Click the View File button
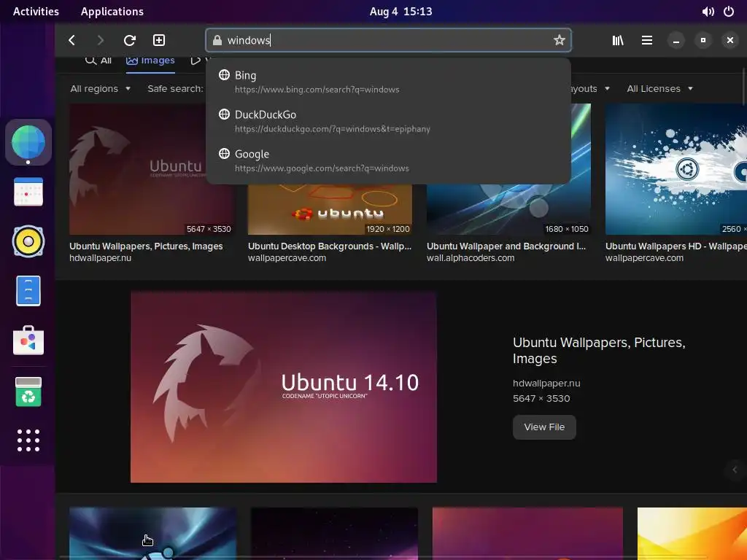Screen dimensions: 747x560 click(x=544, y=427)
